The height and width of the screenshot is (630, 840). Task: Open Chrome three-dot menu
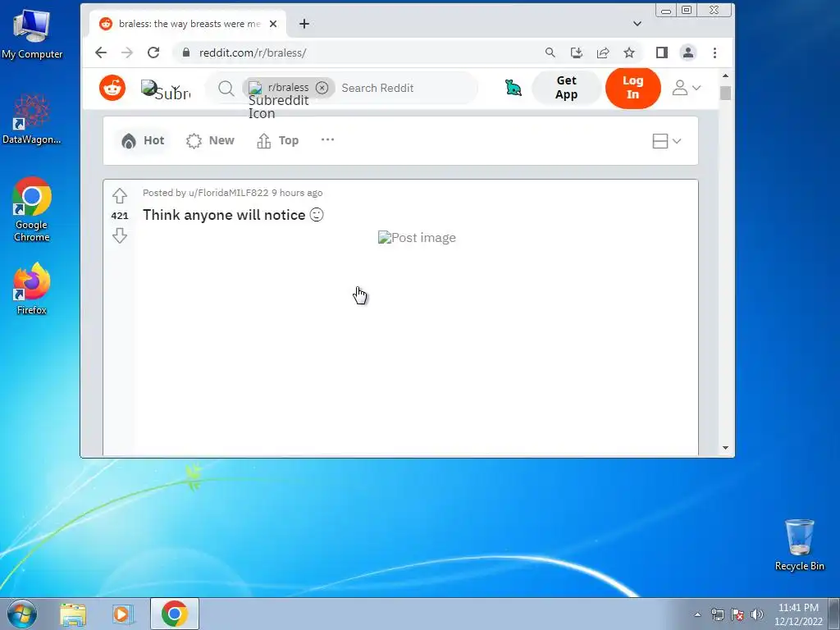click(x=714, y=52)
